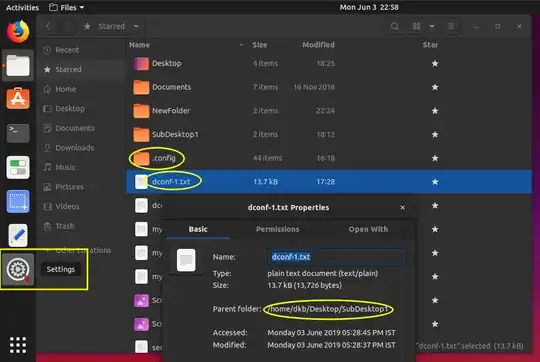Screen dimensions: 540x362
Task: Click Activities in the top bar
Action: pos(22,7)
